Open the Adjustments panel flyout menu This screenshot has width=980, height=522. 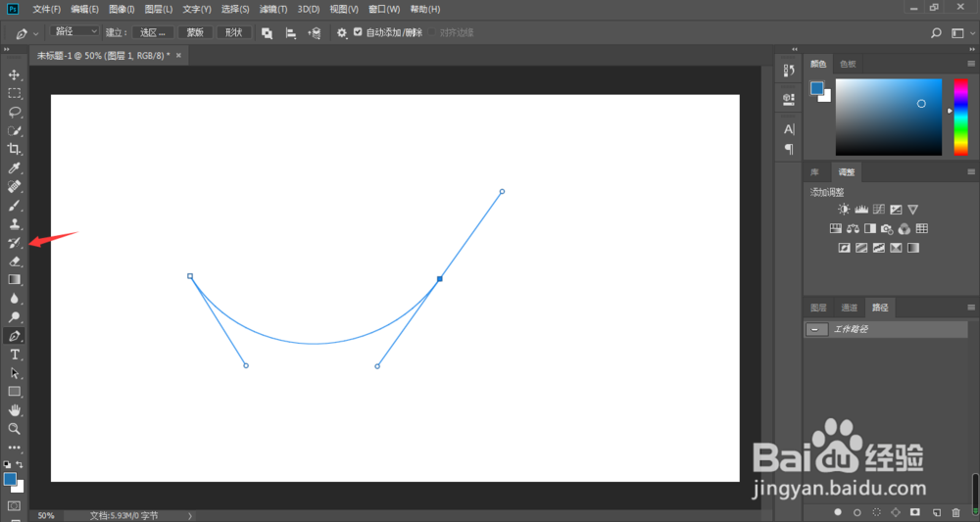coord(970,171)
